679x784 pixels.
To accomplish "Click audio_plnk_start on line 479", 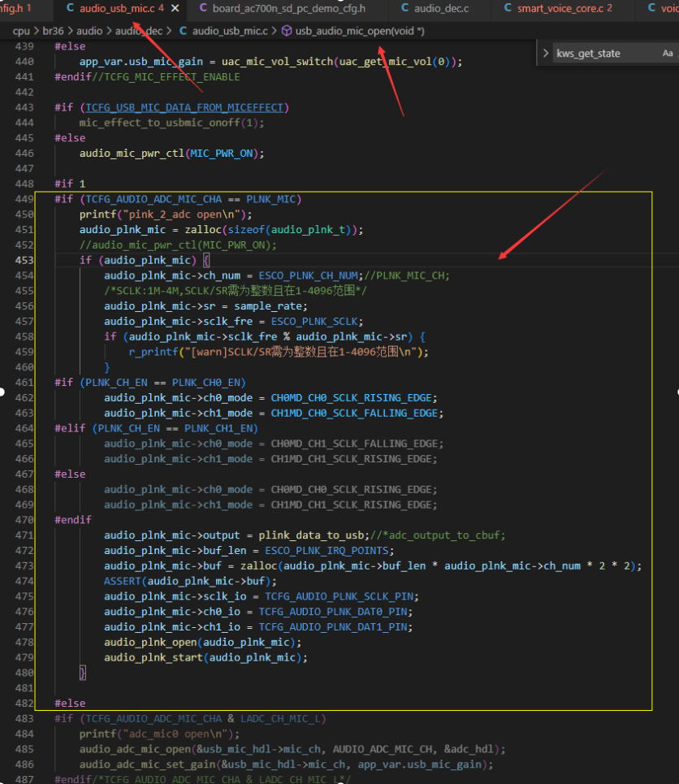I will coord(154,657).
